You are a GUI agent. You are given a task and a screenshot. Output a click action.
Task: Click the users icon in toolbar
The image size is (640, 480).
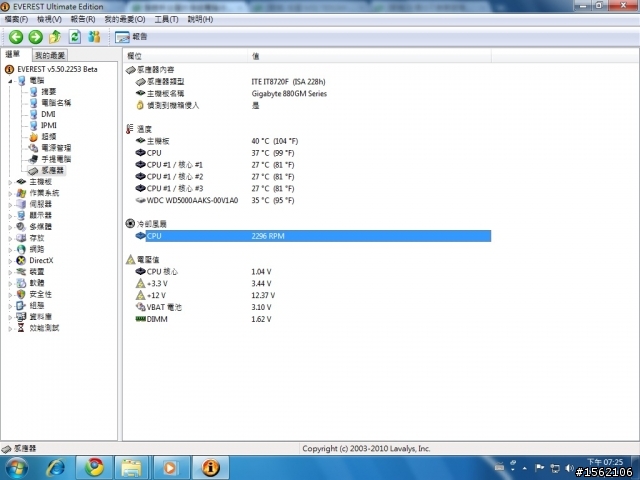click(x=94, y=37)
